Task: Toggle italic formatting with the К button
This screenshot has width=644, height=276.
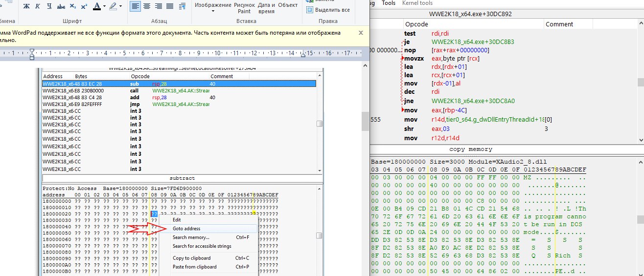Action: pyautogui.click(x=38, y=6)
